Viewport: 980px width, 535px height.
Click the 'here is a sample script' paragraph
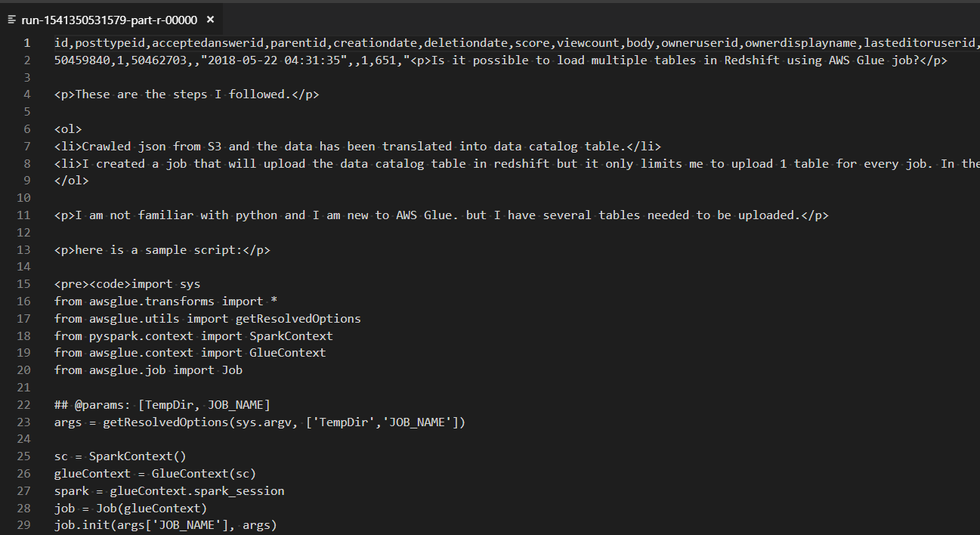coord(162,250)
